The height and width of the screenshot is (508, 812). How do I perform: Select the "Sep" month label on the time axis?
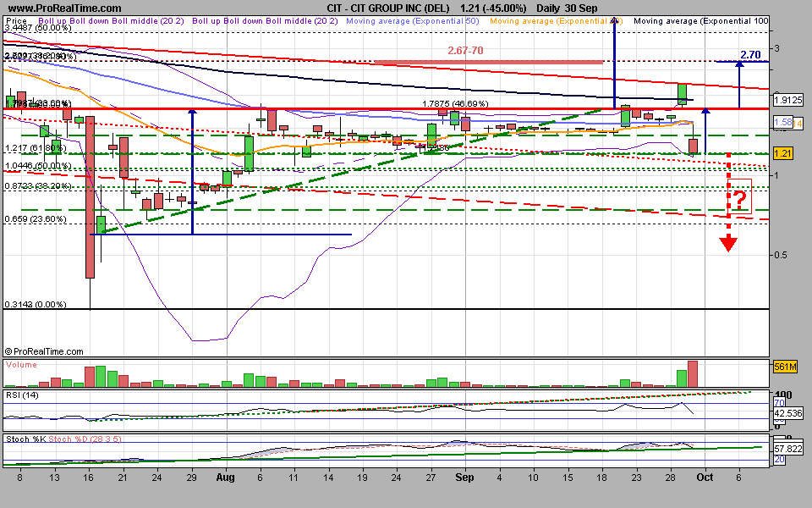point(465,478)
